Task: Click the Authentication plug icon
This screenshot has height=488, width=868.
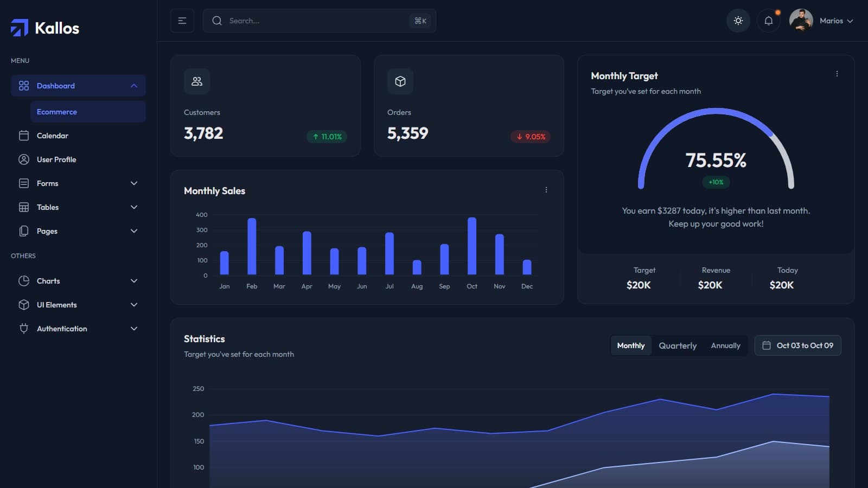Action: click(x=24, y=329)
